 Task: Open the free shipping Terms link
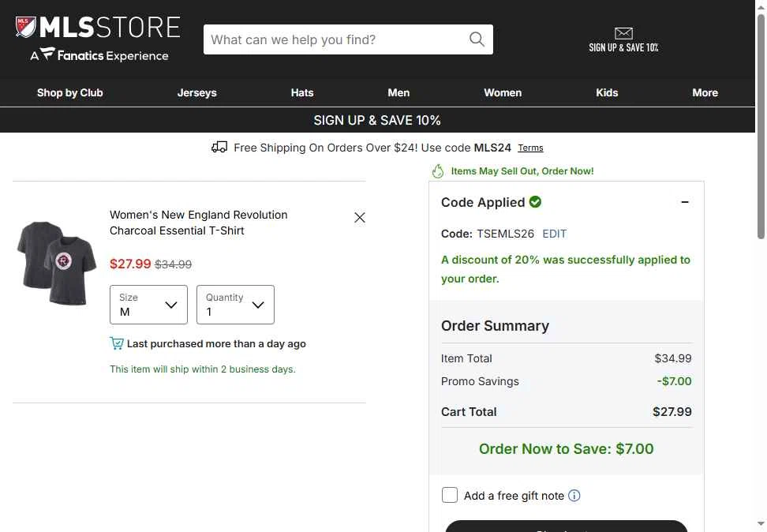click(530, 148)
